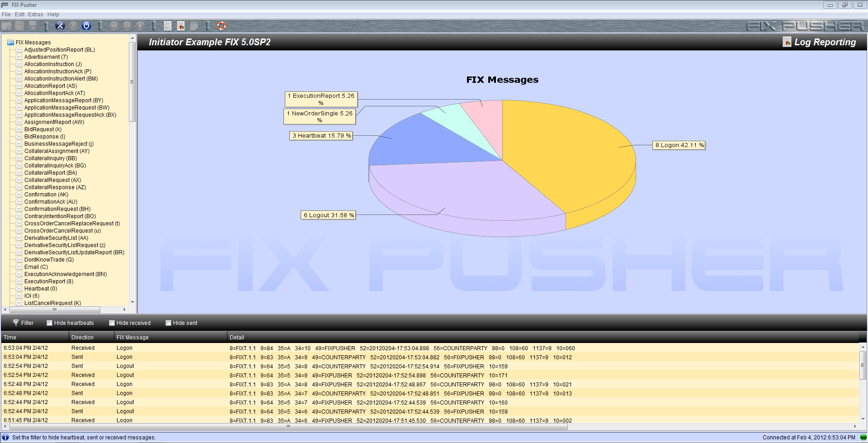The image size is (868, 443).
Task: Click envelope icon beside Advertisement (7)
Action: pyautogui.click(x=19, y=57)
